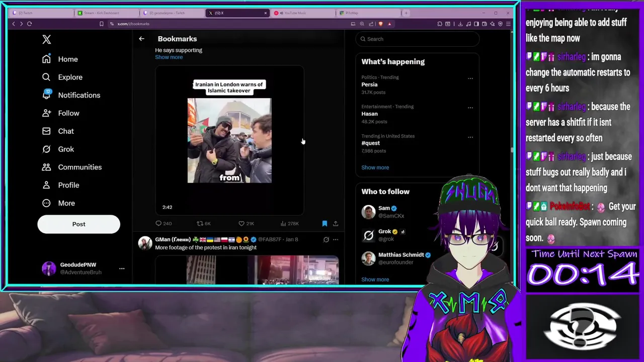This screenshot has height=362, width=644.
Task: Click the Profile person icon
Action: [x=46, y=185]
